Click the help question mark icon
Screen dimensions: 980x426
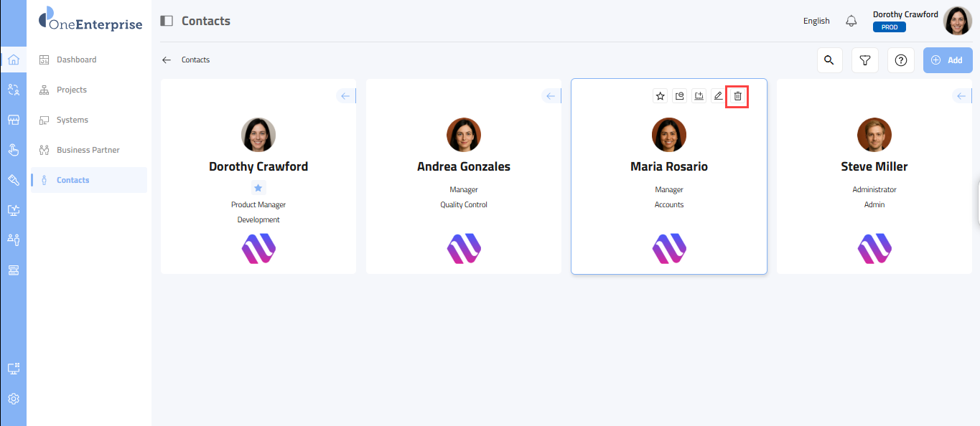[x=901, y=60]
